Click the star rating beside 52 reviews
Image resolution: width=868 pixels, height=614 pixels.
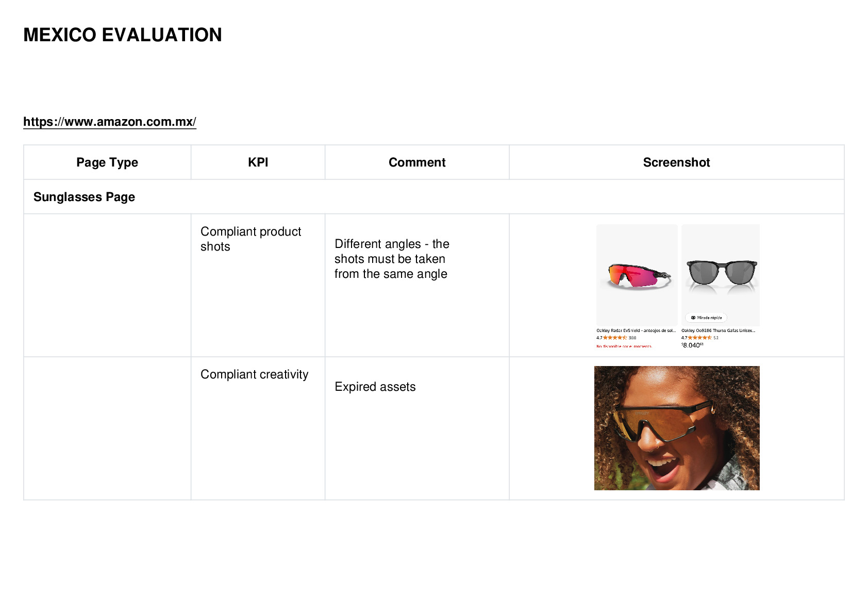click(699, 338)
